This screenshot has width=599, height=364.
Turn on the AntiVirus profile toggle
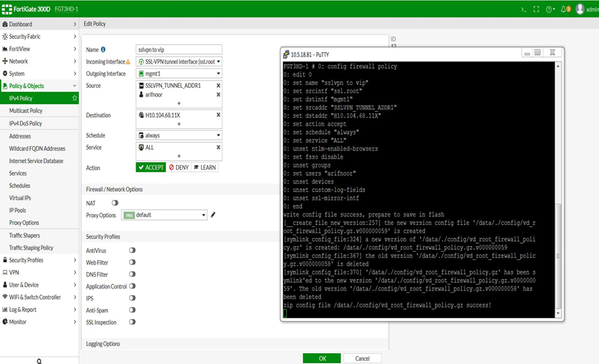click(132, 250)
